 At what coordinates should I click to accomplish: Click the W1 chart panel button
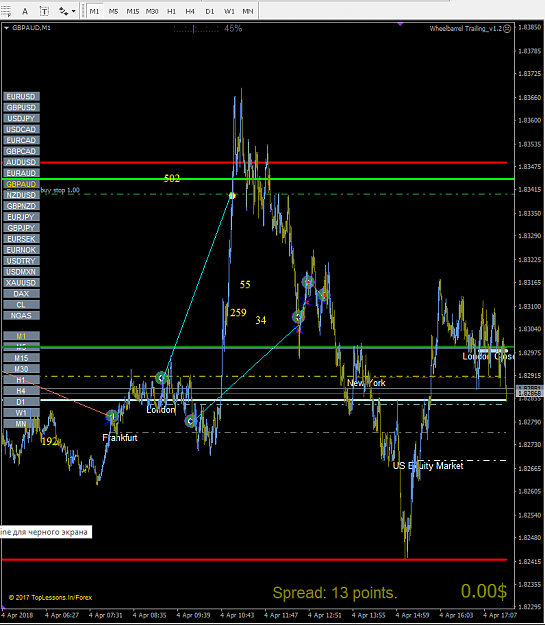click(21, 413)
